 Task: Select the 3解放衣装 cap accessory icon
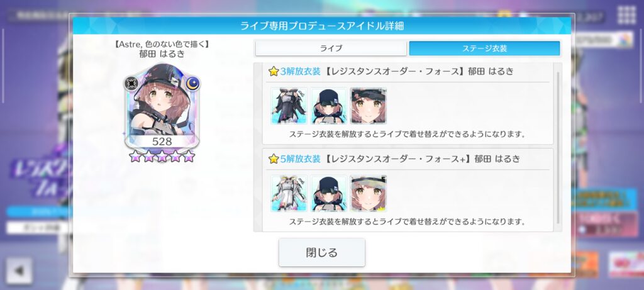click(x=328, y=106)
